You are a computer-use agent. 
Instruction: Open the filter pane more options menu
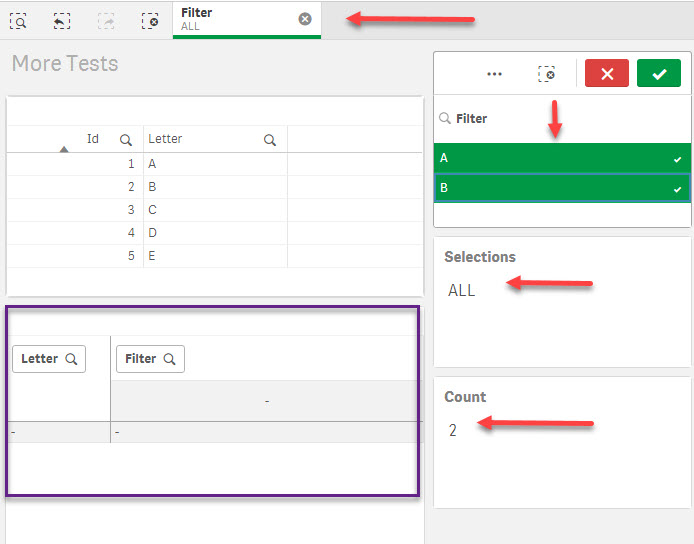click(x=494, y=74)
